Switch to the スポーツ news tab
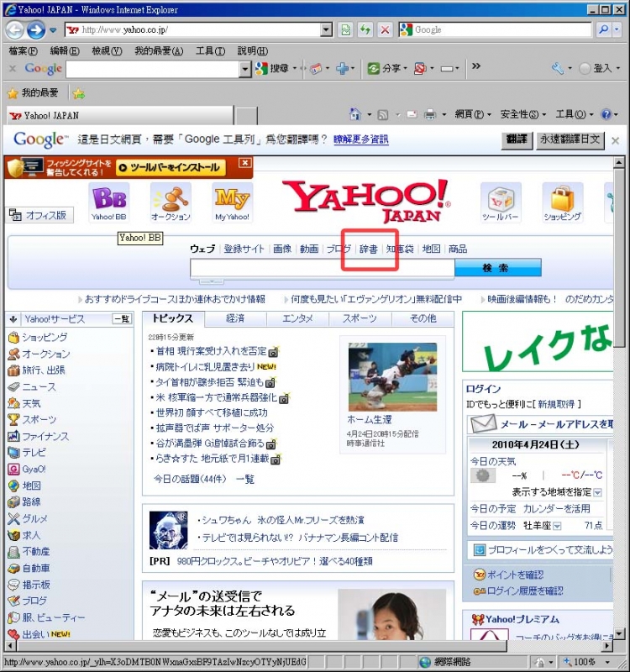This screenshot has height=672, width=630. coord(360,318)
